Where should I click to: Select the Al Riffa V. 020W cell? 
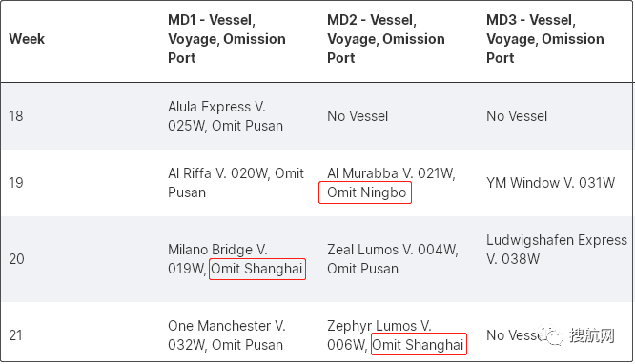[x=236, y=183]
